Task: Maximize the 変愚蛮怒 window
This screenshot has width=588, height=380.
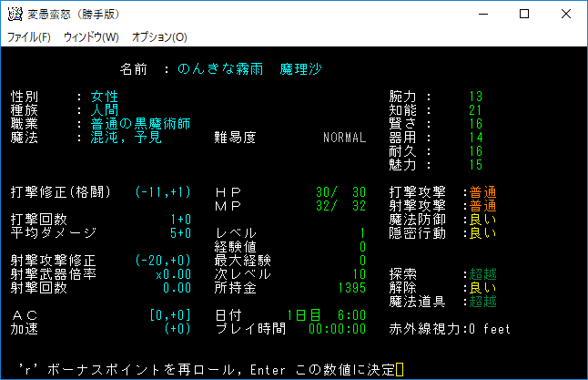Action: (x=523, y=15)
